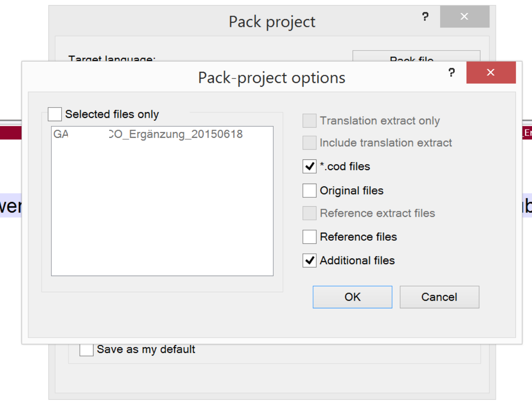Tick Include translation extract checkbox

click(x=309, y=142)
